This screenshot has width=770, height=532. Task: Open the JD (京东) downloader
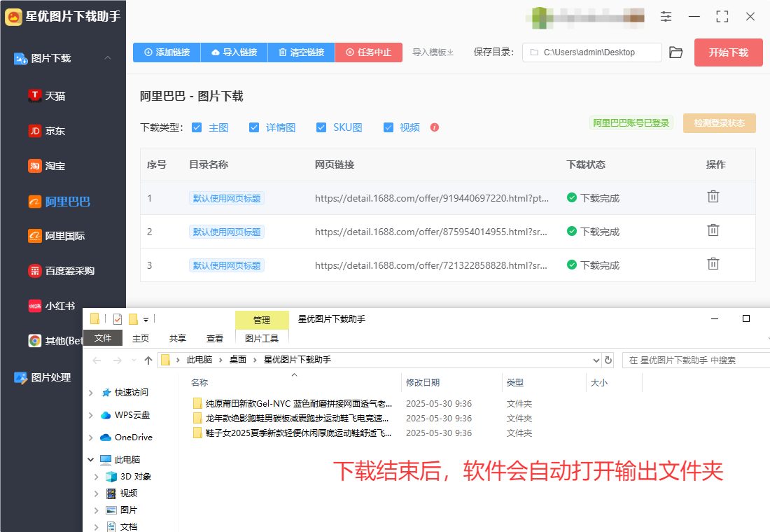point(47,131)
